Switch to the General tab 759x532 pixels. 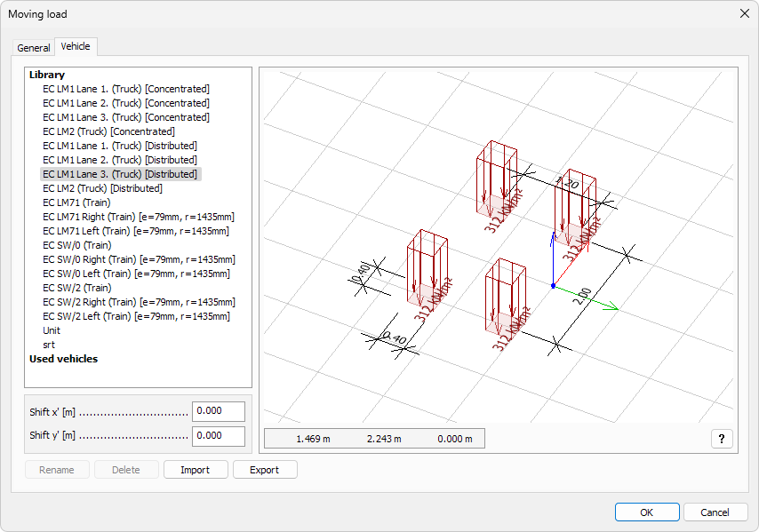click(x=34, y=48)
